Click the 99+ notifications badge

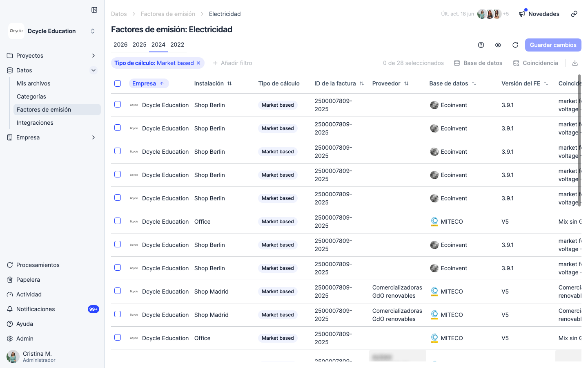(94, 309)
